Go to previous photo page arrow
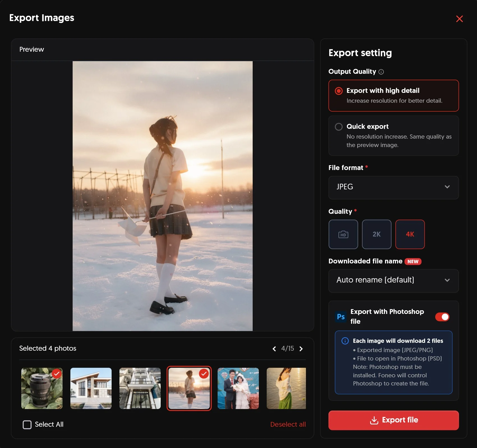This screenshot has width=477, height=448. coord(274,349)
